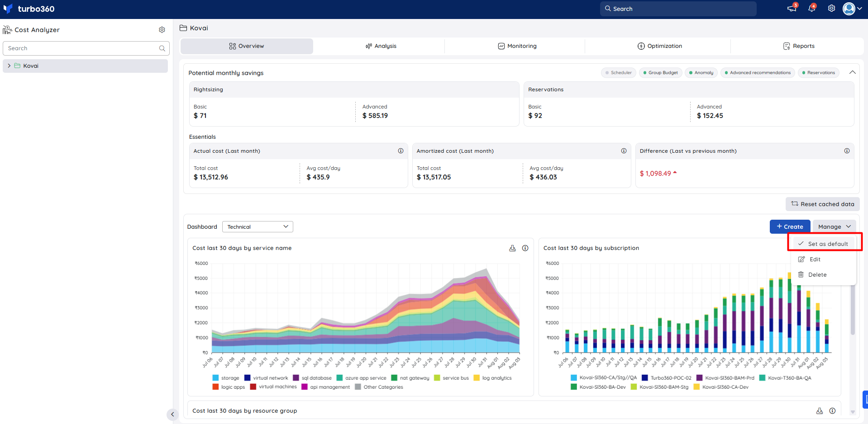Toggle virtual network legend entry
This screenshot has width=868, height=424.
coord(266,378)
